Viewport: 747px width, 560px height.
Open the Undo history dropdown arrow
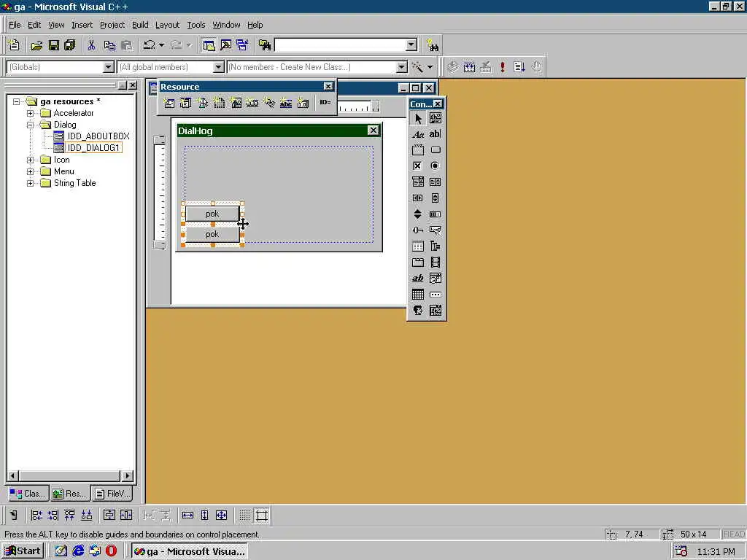(161, 45)
